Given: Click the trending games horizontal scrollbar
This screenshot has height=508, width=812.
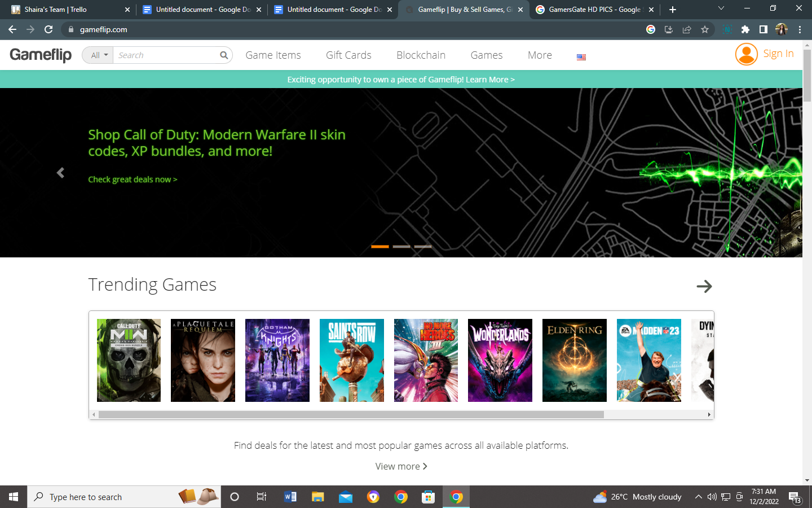Looking at the screenshot, I should 351,414.
